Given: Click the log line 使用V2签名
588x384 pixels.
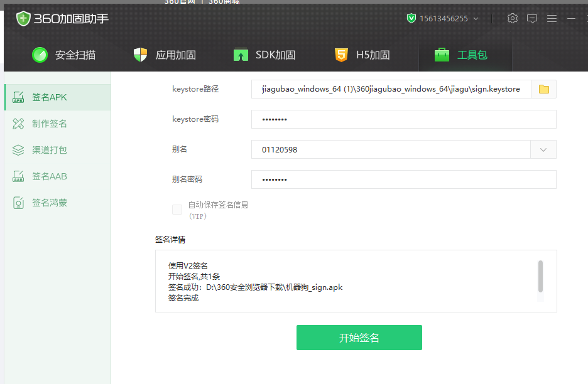Looking at the screenshot, I should point(188,265).
